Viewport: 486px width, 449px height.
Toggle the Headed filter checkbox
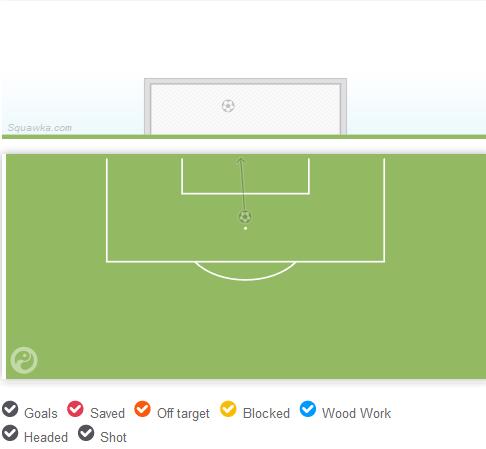coord(10,433)
